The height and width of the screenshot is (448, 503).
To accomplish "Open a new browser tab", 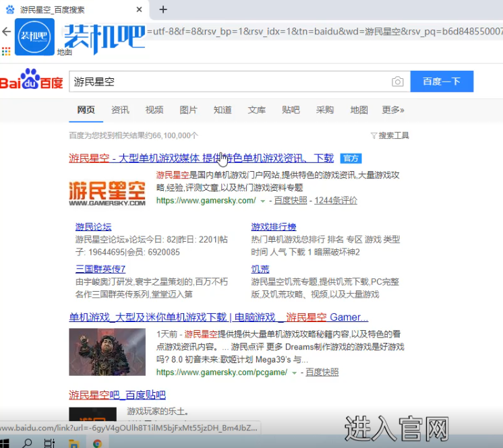I will coord(163,9).
